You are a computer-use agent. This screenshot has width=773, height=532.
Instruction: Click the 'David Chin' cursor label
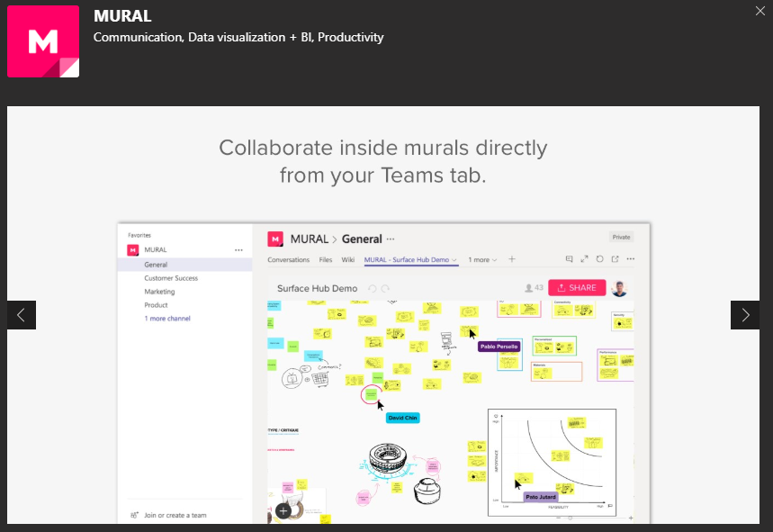point(402,418)
